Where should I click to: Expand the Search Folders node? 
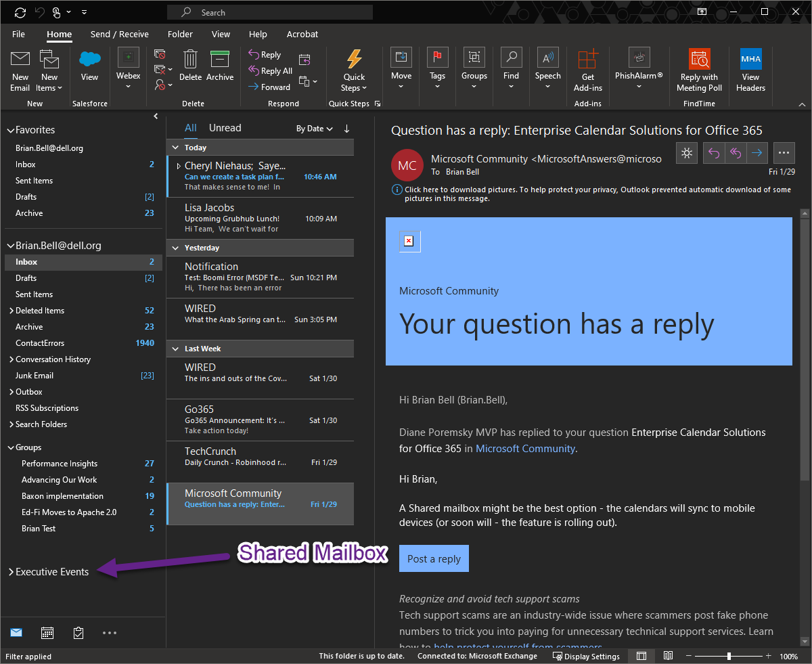click(11, 424)
